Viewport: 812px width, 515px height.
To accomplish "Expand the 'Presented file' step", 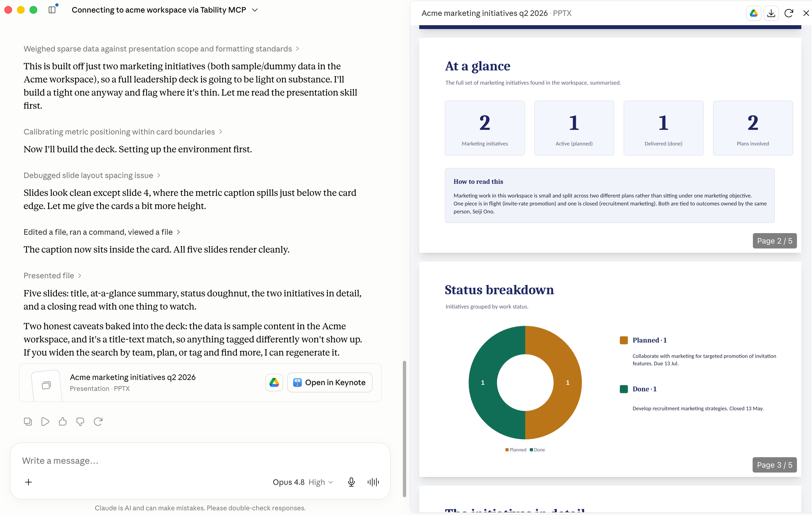I will [x=52, y=275].
